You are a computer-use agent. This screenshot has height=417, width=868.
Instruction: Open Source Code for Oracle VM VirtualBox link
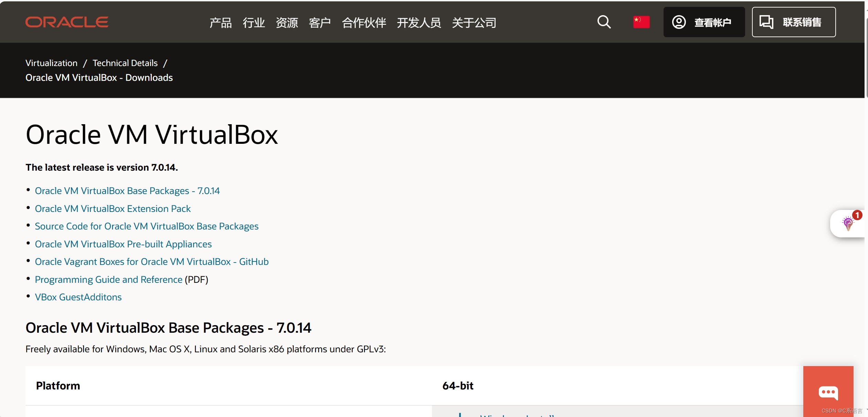(x=147, y=226)
